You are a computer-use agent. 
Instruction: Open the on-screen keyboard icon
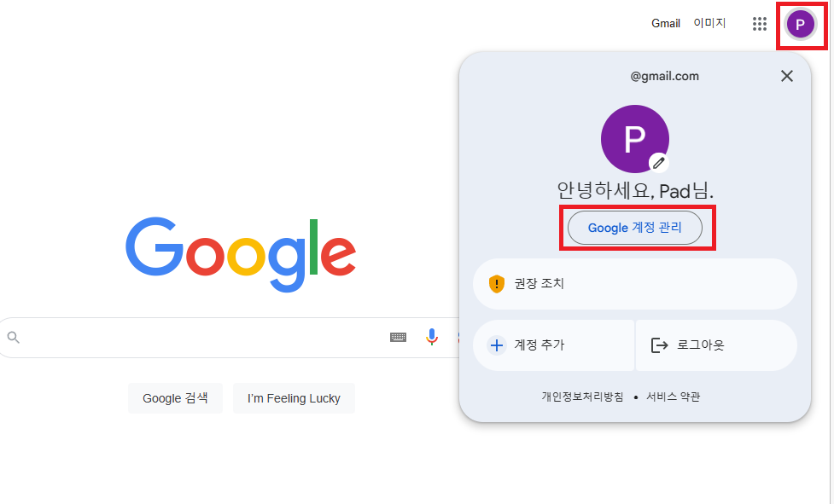coord(398,337)
